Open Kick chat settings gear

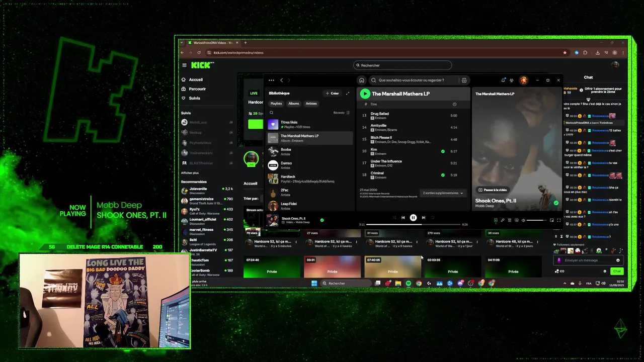[605, 271]
